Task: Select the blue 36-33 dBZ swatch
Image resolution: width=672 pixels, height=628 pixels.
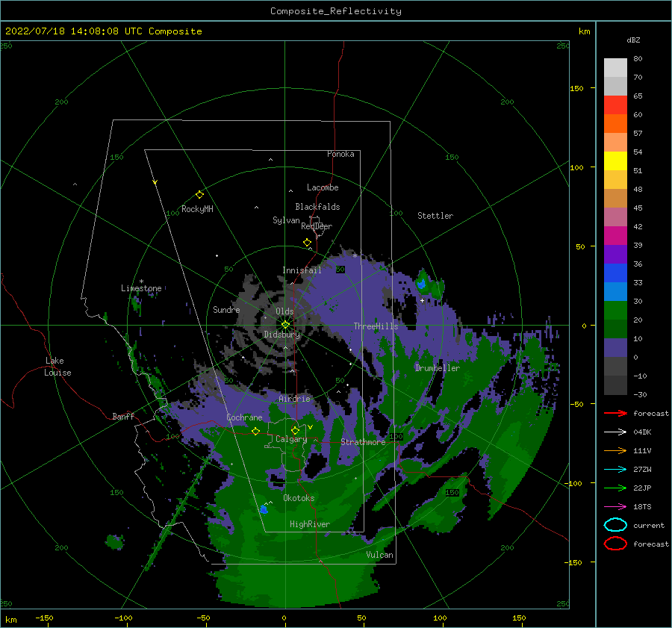Action: [x=615, y=273]
